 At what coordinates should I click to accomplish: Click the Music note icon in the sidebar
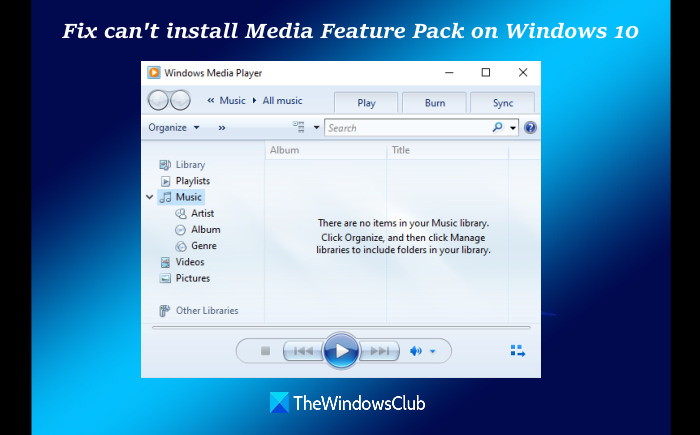pyautogui.click(x=166, y=197)
